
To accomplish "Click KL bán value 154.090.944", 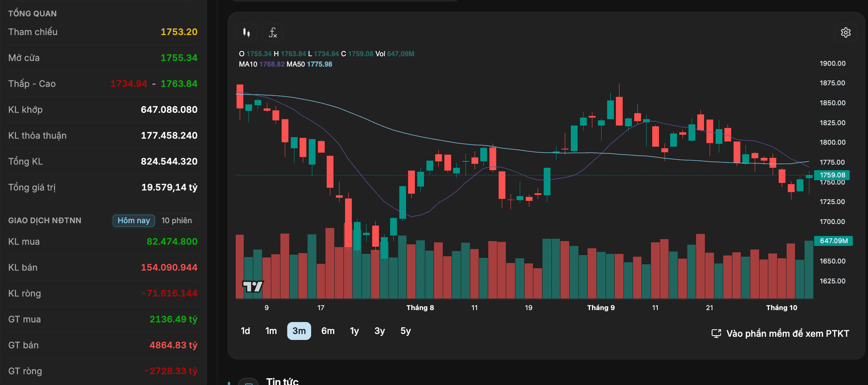I will [x=169, y=267].
